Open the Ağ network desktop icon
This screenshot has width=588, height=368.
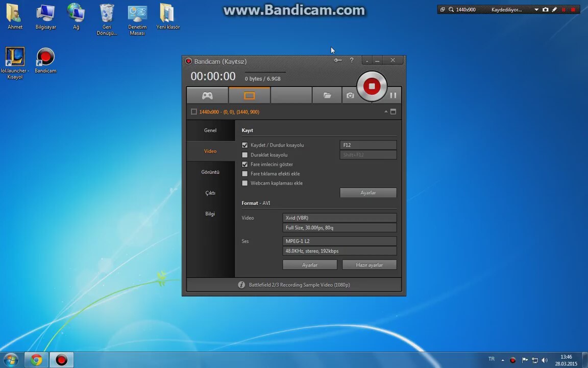click(76, 17)
